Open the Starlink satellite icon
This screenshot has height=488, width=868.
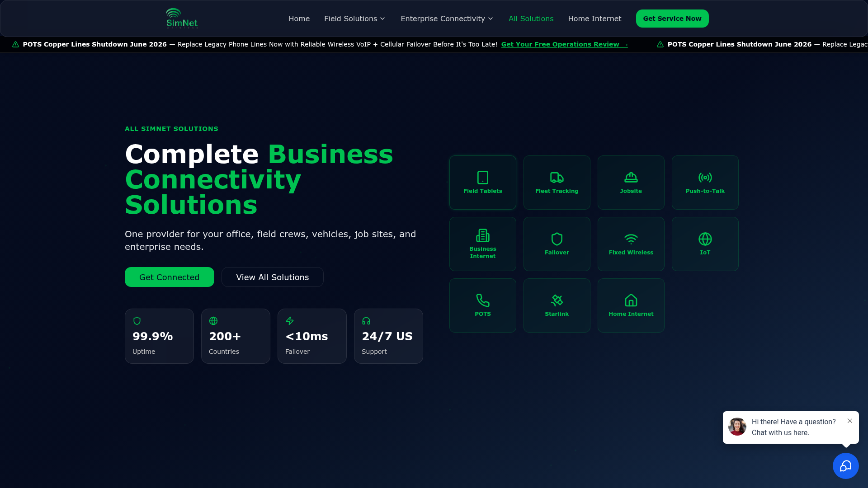[x=557, y=300]
